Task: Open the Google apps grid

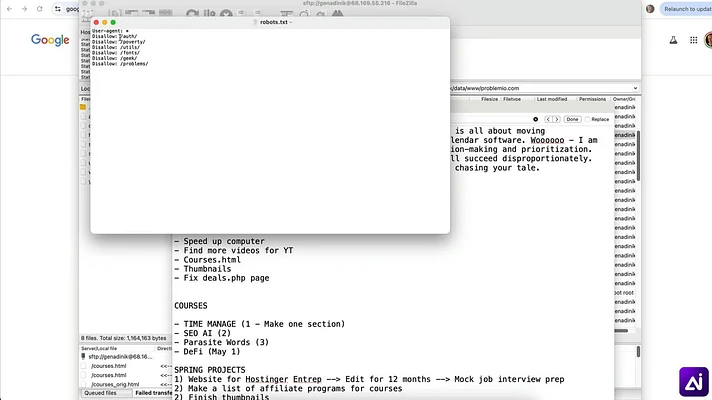Action: (x=693, y=40)
